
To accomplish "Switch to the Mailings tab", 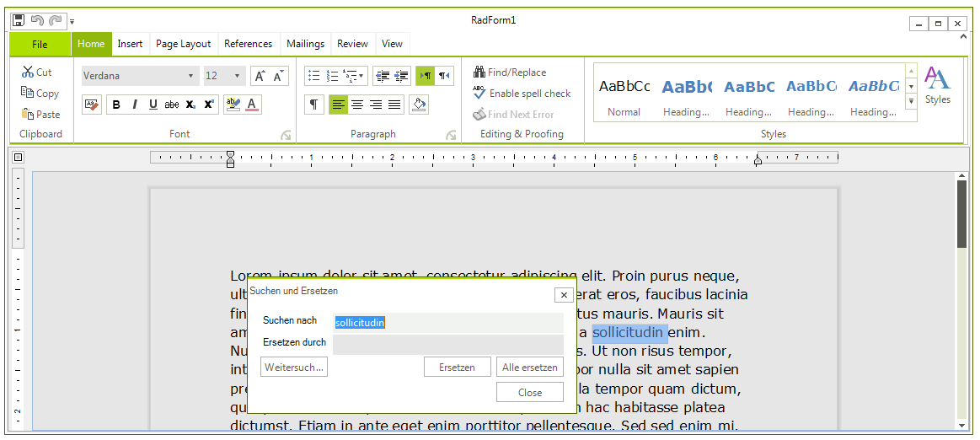I will pyautogui.click(x=306, y=44).
